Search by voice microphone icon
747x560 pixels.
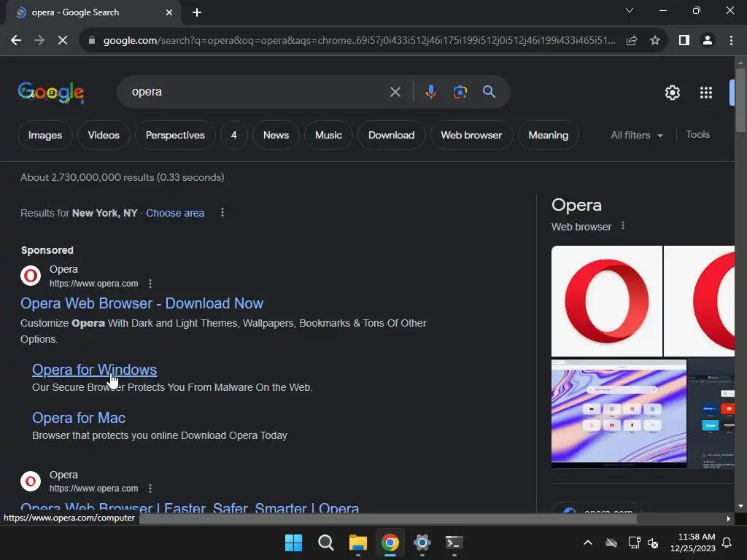point(430,92)
